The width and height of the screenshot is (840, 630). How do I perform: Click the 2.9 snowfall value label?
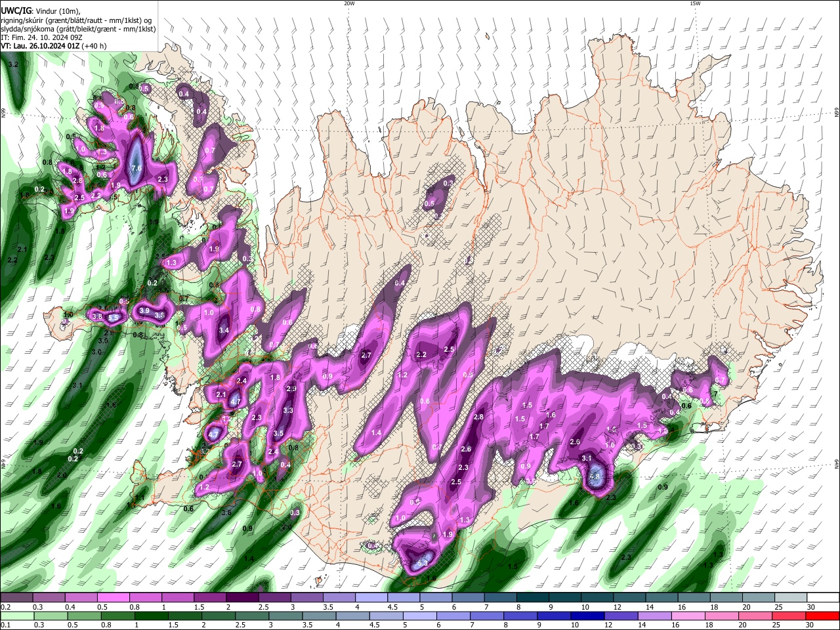[x=291, y=388]
